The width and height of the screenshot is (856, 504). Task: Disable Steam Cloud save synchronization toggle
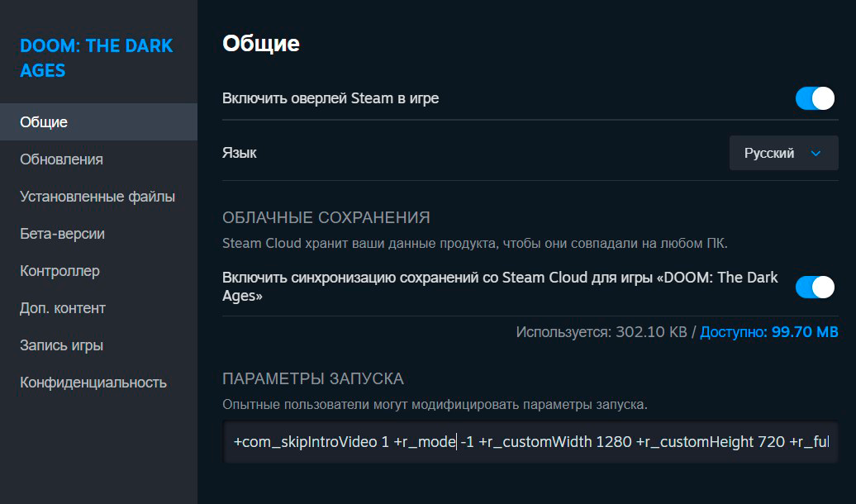click(815, 287)
